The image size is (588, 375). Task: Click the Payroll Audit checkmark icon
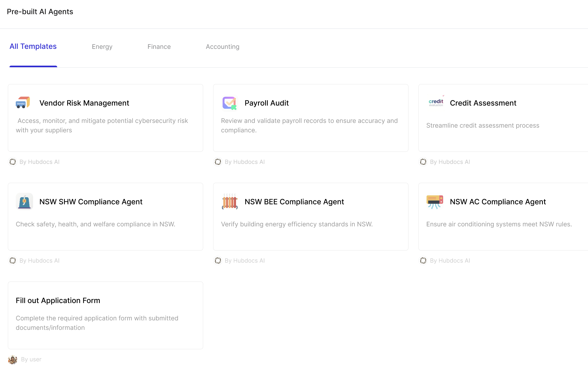coord(229,103)
